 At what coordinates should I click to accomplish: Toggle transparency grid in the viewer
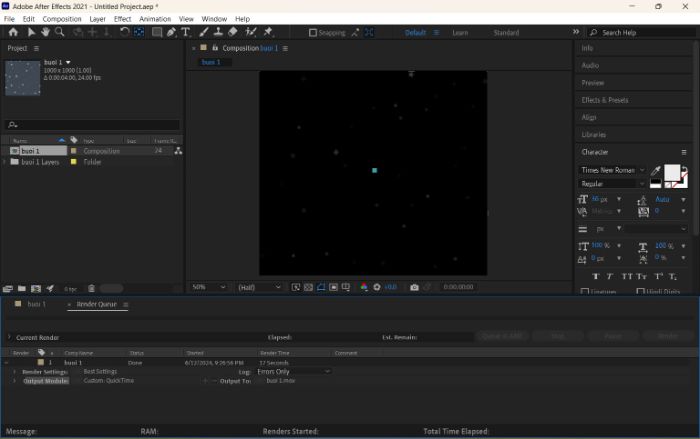tap(308, 287)
